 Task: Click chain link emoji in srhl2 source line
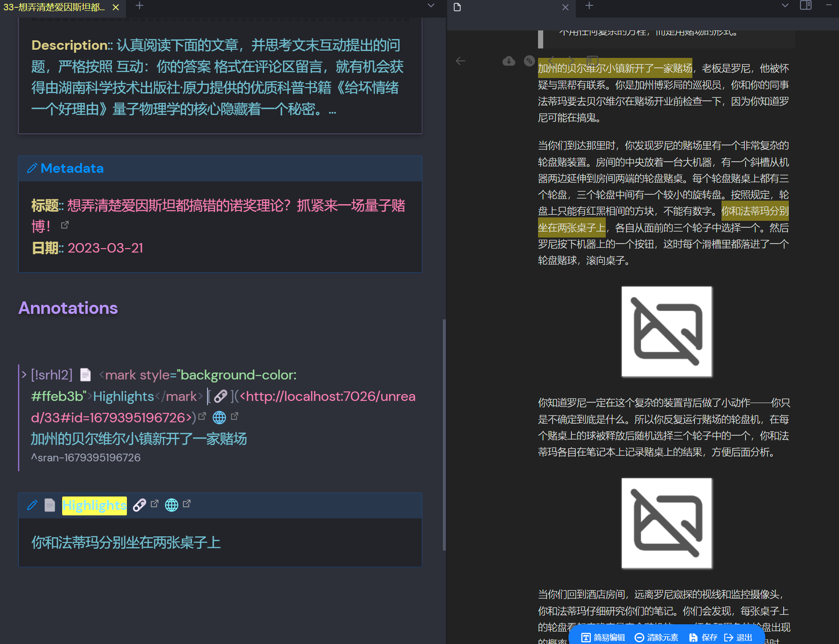pos(220,397)
